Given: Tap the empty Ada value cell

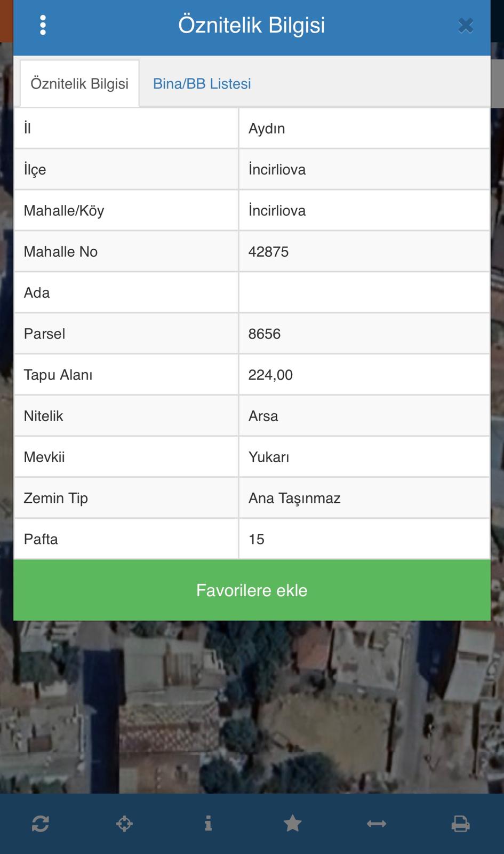Looking at the screenshot, I should (364, 292).
